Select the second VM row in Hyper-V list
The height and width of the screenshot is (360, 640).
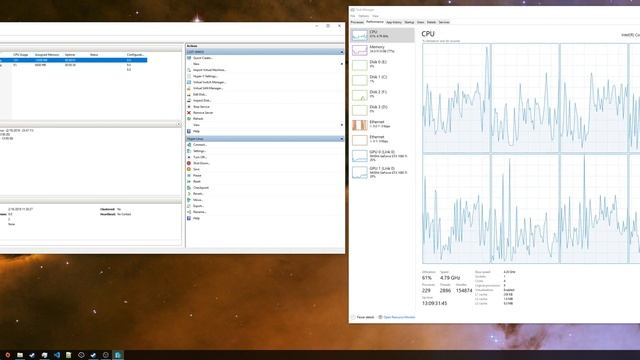[x=73, y=65]
